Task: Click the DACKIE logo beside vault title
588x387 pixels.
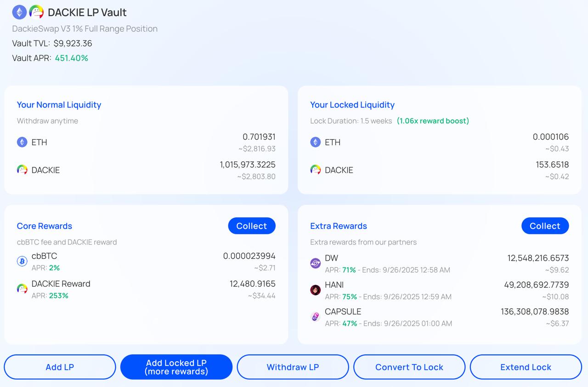Action: [36, 12]
